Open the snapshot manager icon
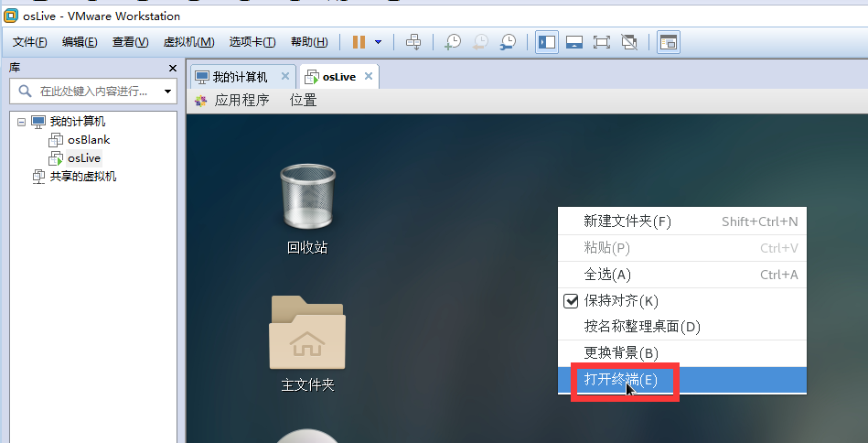Image resolution: width=868 pixels, height=443 pixels. (507, 42)
